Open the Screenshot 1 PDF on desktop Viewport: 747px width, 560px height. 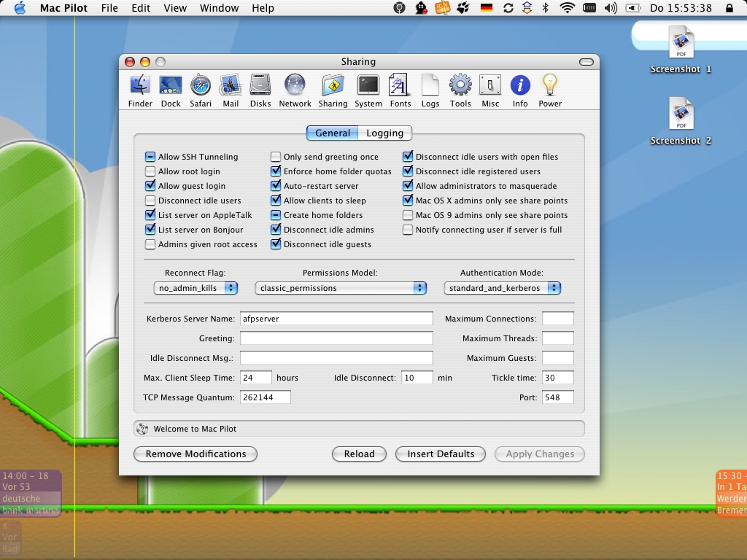[x=681, y=50]
